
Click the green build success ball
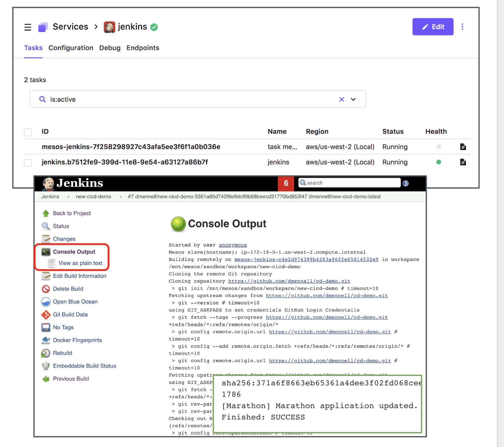pyautogui.click(x=178, y=224)
